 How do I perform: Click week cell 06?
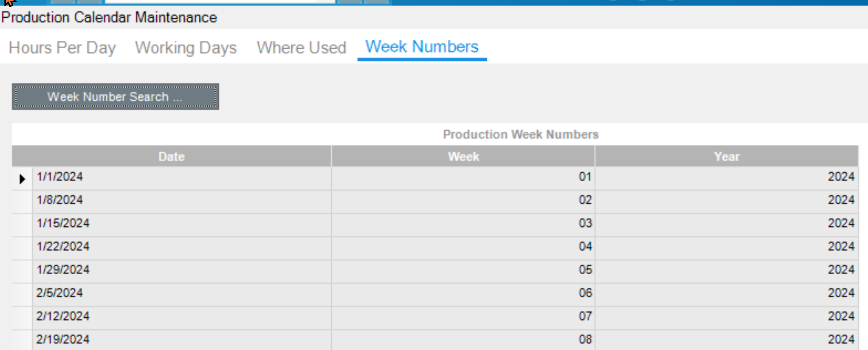[x=463, y=295]
